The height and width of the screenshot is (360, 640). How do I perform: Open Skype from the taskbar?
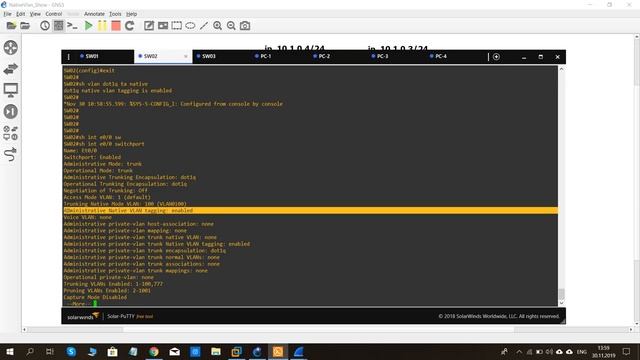(x=71, y=351)
